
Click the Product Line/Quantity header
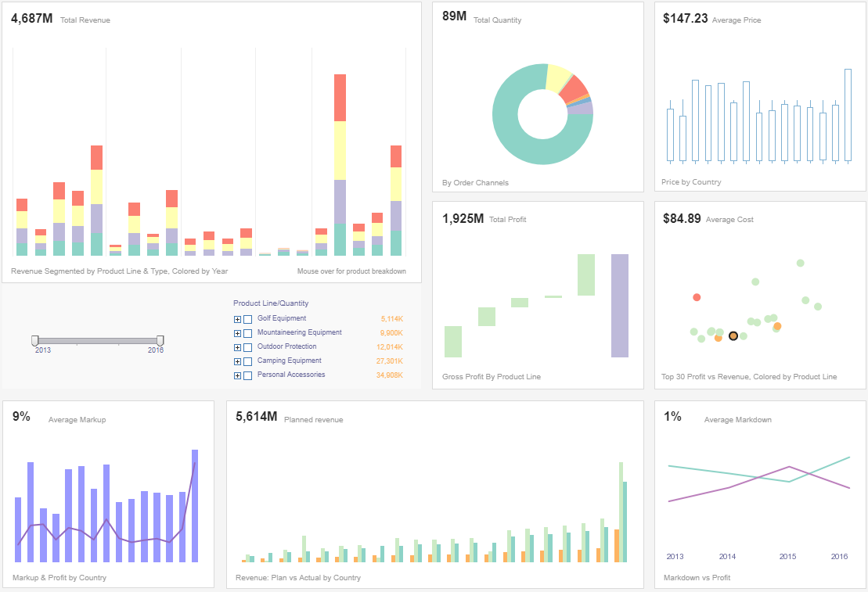point(271,303)
